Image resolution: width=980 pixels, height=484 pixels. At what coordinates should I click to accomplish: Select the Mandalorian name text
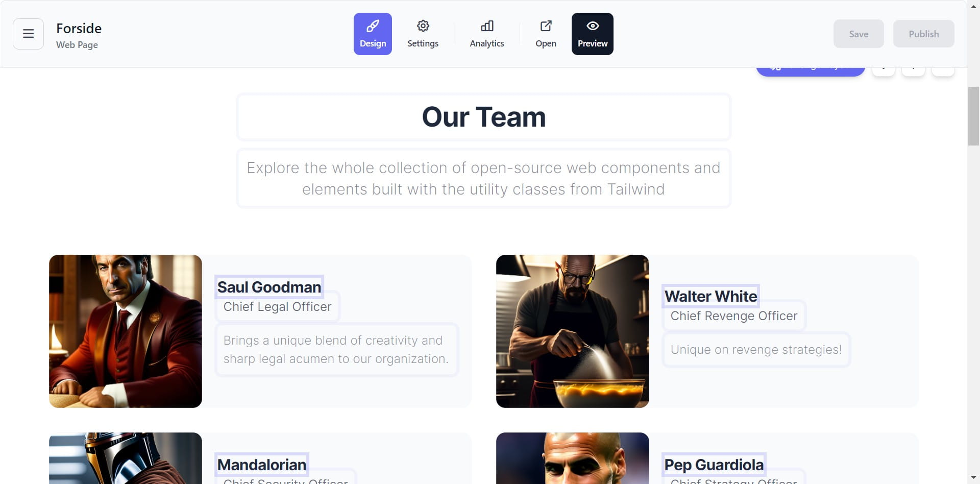point(262,465)
